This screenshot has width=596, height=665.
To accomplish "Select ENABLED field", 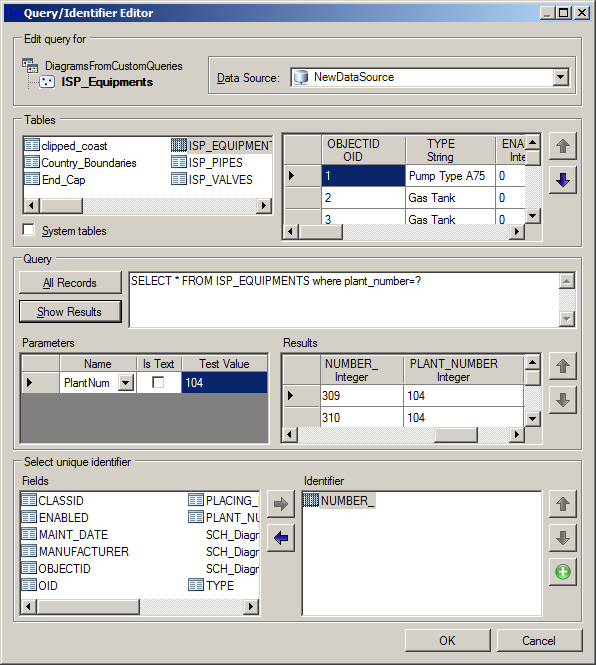I will 55,517.
